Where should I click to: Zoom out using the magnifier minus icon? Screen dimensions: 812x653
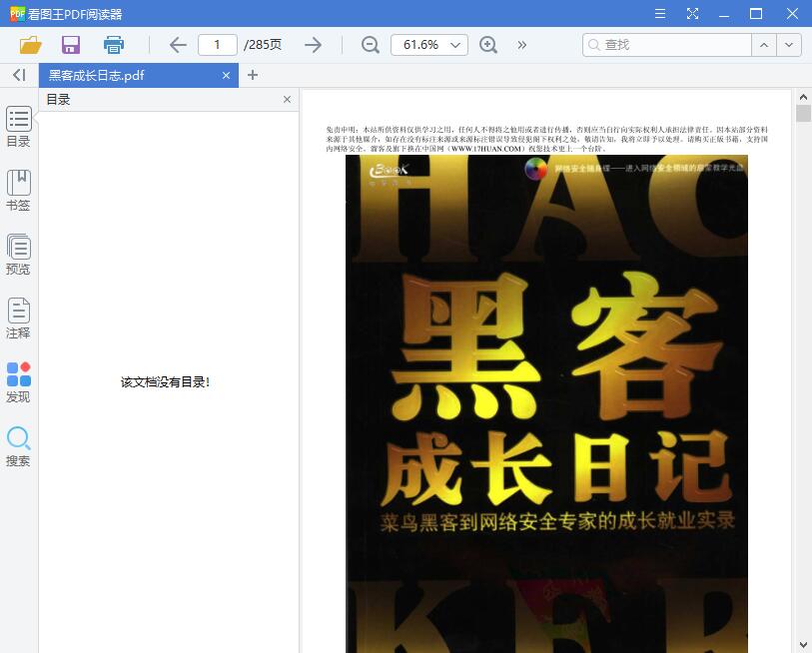(x=370, y=44)
